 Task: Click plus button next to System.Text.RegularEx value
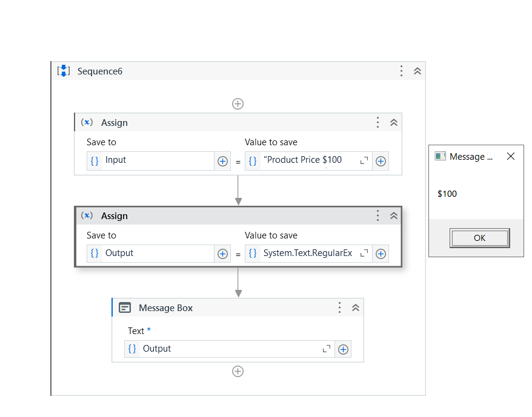(x=381, y=254)
